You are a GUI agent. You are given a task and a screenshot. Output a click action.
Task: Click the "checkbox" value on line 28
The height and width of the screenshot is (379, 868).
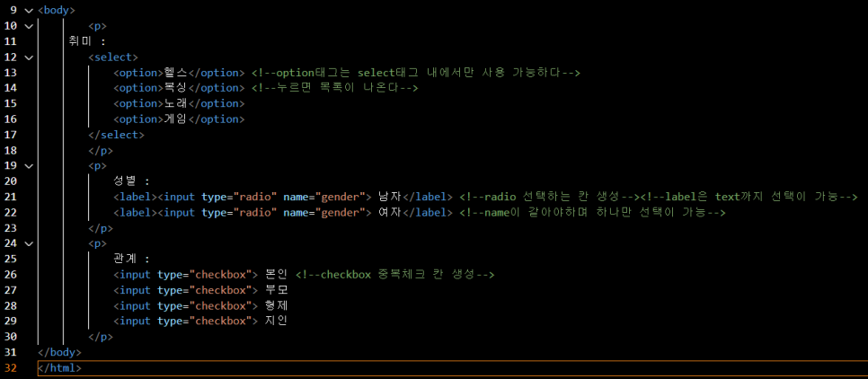(218, 305)
